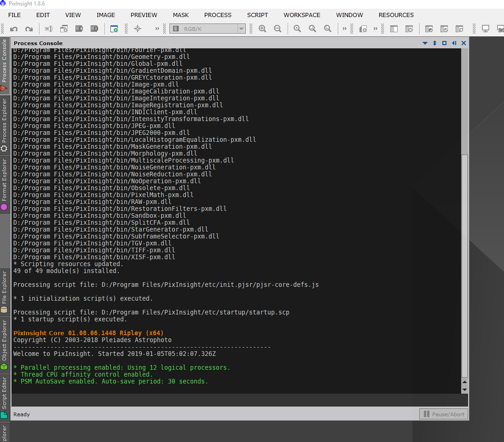Click the Zoom Out magnifier icon

tap(278, 29)
